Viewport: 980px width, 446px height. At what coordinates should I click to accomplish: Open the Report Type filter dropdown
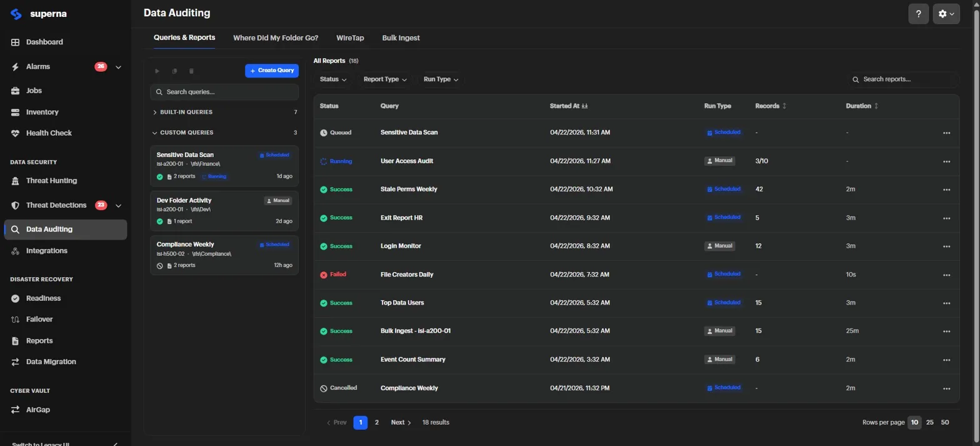(x=385, y=79)
